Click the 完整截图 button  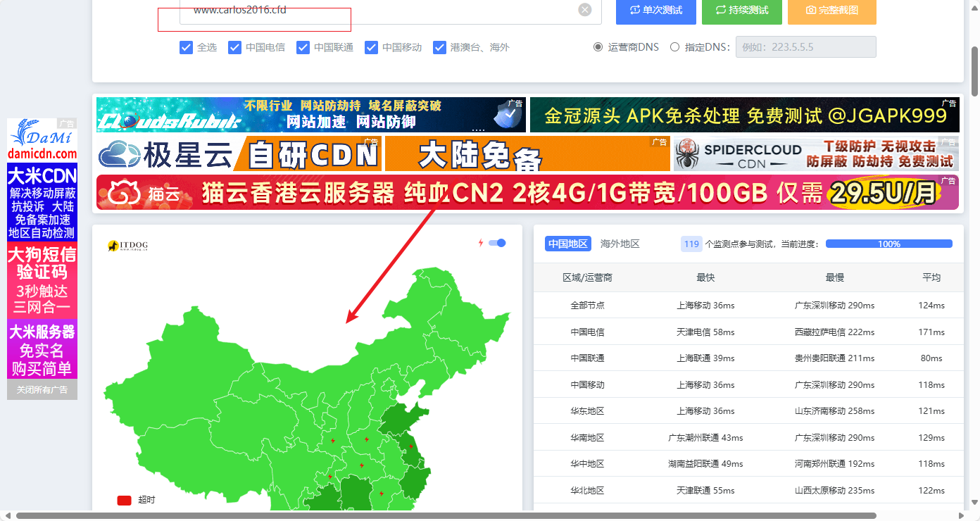(x=832, y=11)
